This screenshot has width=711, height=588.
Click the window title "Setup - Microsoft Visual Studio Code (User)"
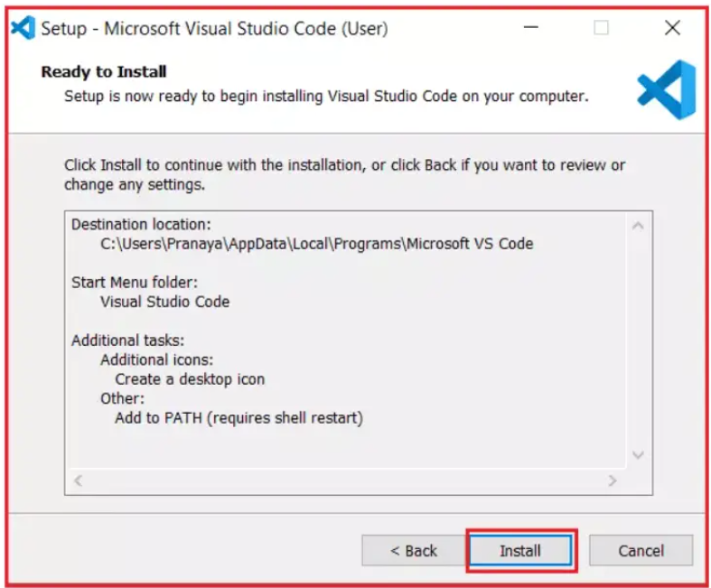[214, 29]
